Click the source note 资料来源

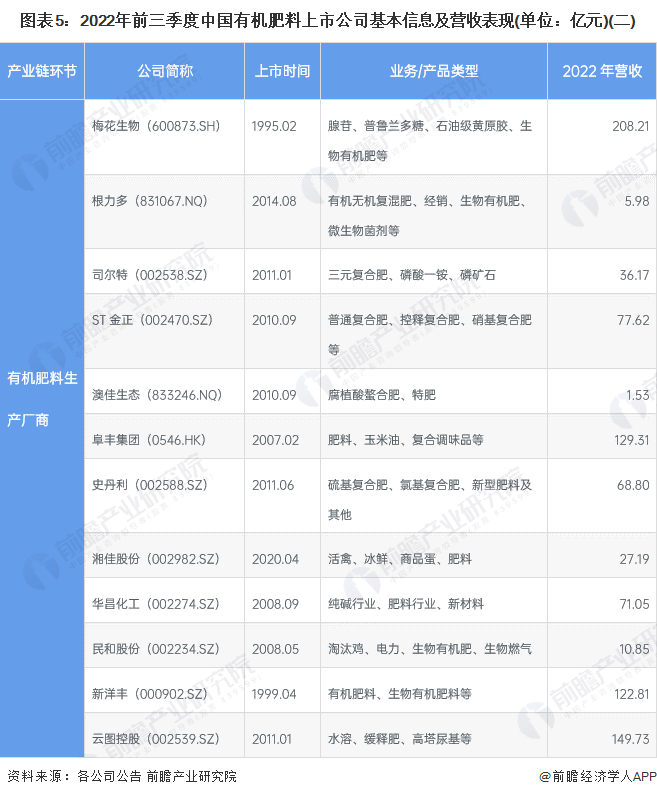point(122,777)
